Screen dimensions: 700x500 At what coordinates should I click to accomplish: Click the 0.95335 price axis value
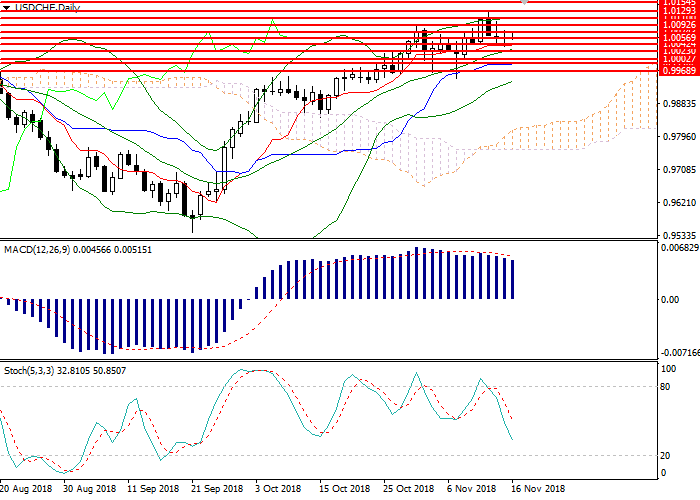(x=680, y=235)
